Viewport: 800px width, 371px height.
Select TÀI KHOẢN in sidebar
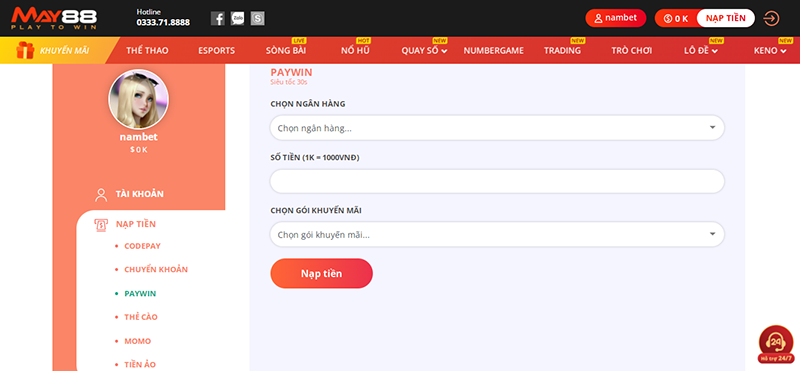[x=140, y=194]
